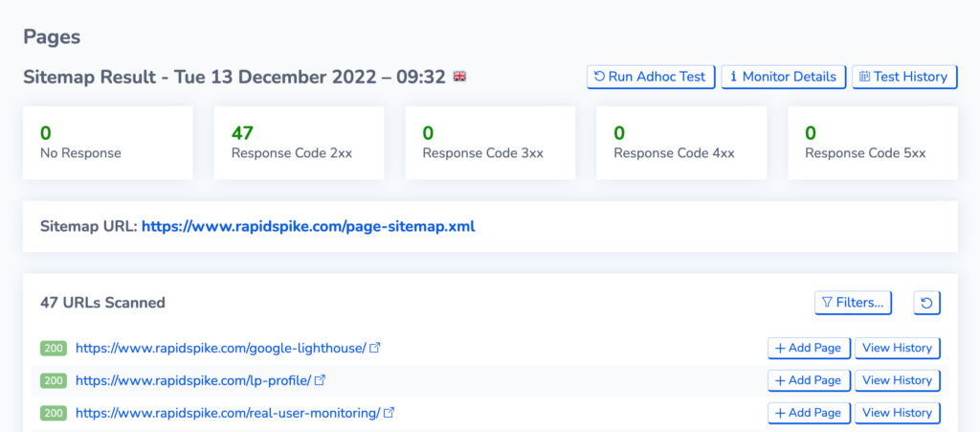This screenshot has height=432, width=980.
Task: Select the Response Code 2xx card
Action: click(299, 143)
